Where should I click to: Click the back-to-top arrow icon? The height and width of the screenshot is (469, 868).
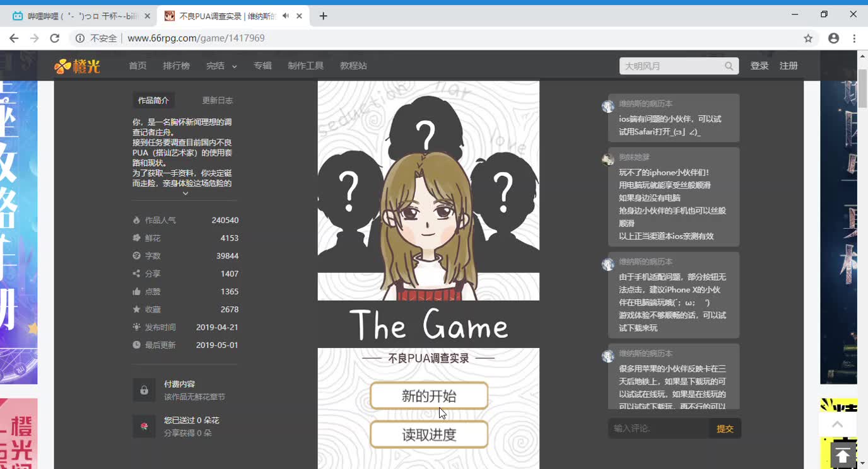(843, 455)
